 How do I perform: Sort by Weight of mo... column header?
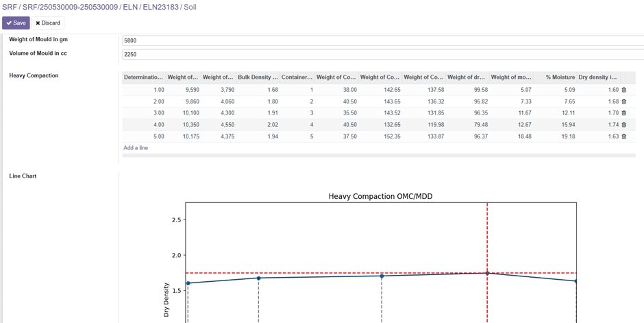point(511,77)
